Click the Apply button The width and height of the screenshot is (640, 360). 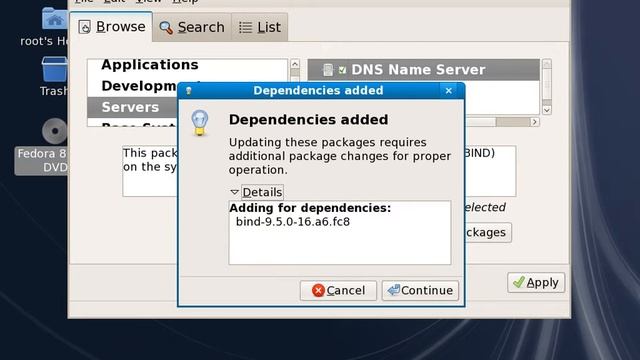[536, 282]
